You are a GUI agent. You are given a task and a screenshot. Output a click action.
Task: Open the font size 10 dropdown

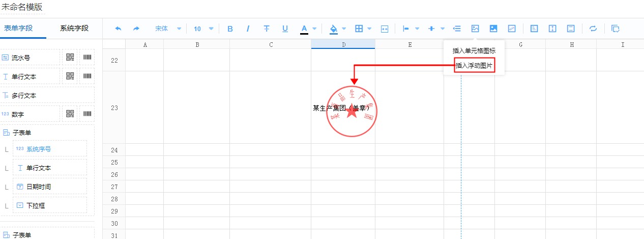(203, 29)
